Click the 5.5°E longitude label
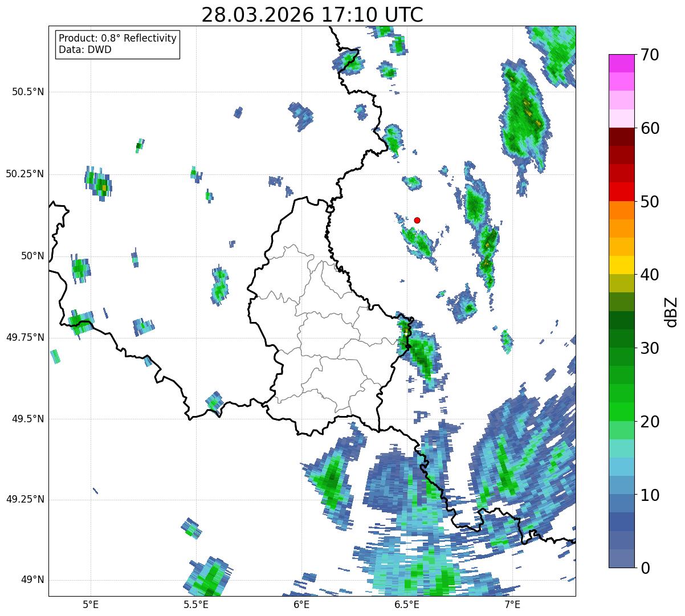685x616 pixels. pos(196,605)
